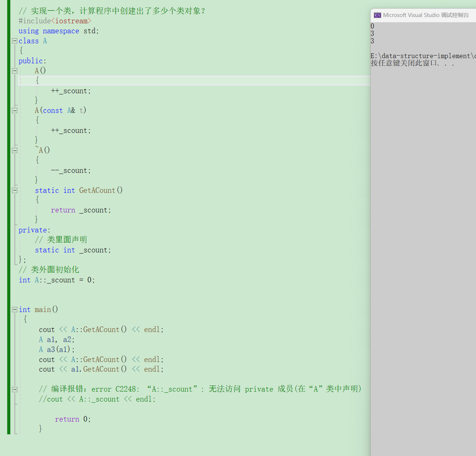Click the #include<iostream> line

click(55, 21)
